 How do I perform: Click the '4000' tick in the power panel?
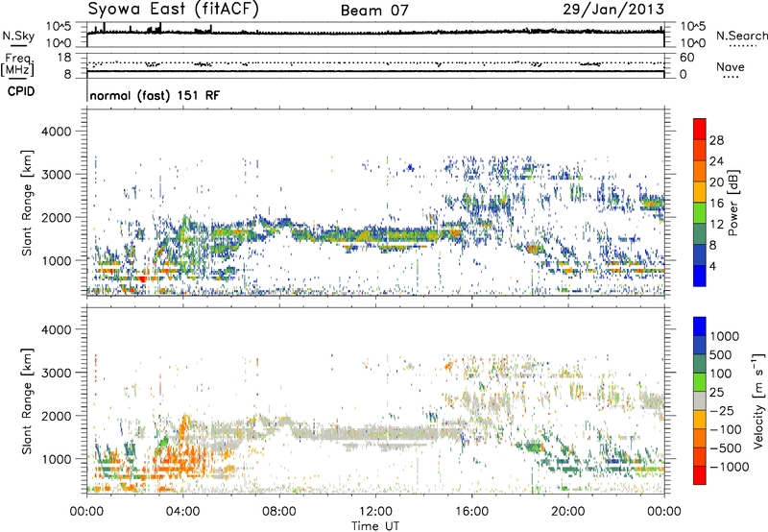(57, 132)
